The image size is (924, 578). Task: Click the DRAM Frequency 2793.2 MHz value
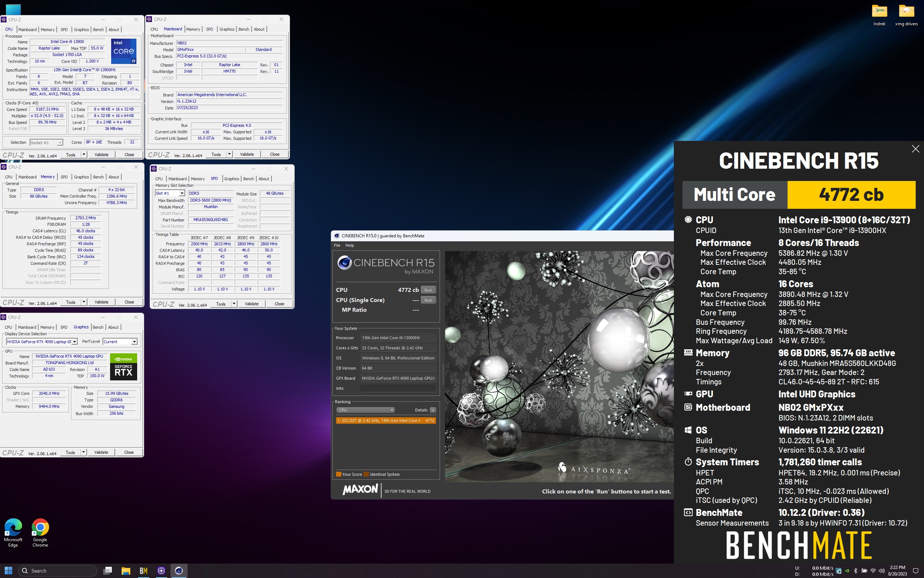pos(86,218)
